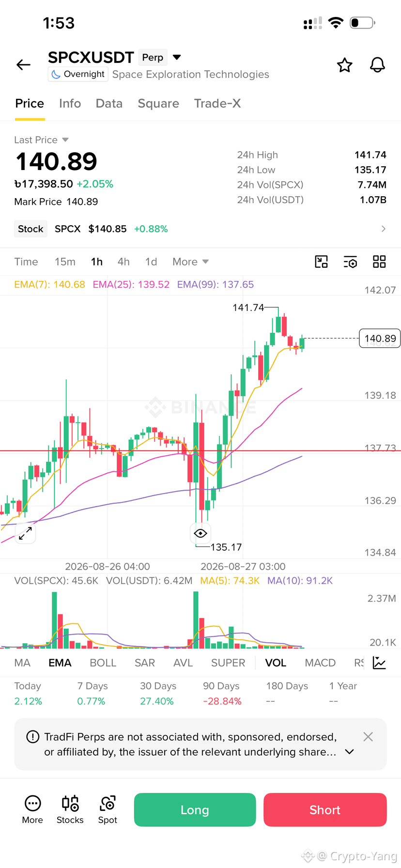Close the TradFi Perps disclaimer
The height and width of the screenshot is (868, 401).
point(368,737)
